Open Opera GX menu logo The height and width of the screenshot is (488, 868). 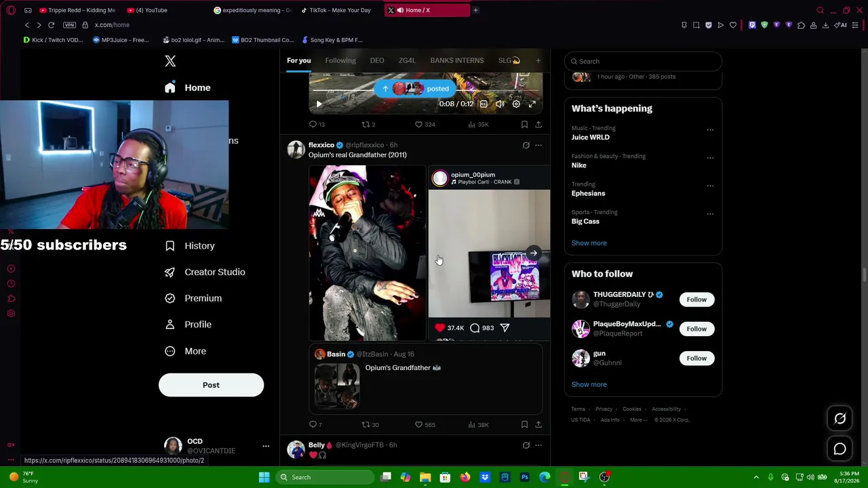point(12,10)
